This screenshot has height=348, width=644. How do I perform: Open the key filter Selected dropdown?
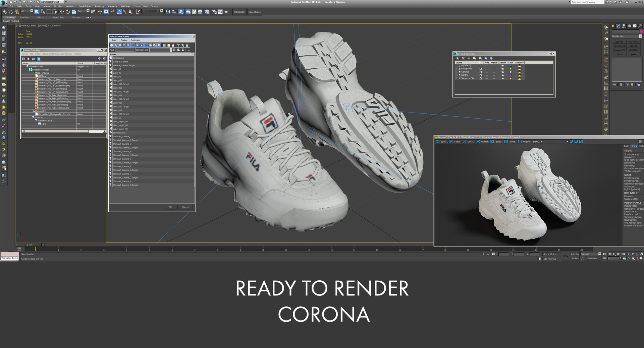point(591,254)
